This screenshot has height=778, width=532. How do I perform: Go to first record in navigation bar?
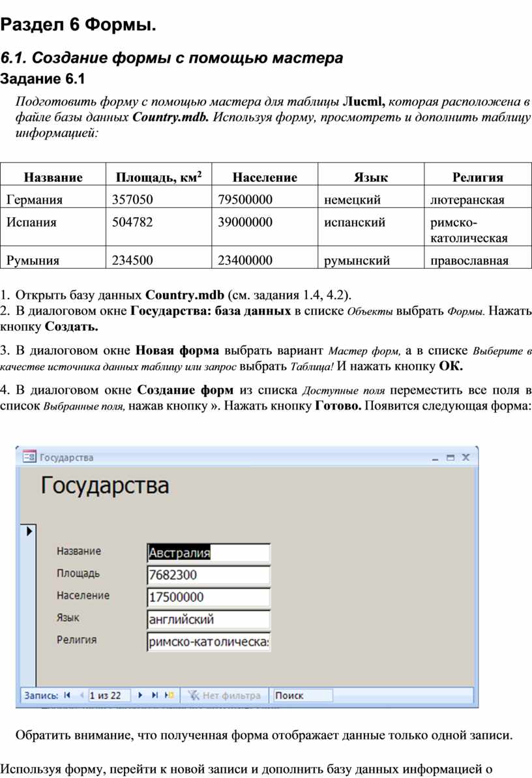click(x=67, y=695)
